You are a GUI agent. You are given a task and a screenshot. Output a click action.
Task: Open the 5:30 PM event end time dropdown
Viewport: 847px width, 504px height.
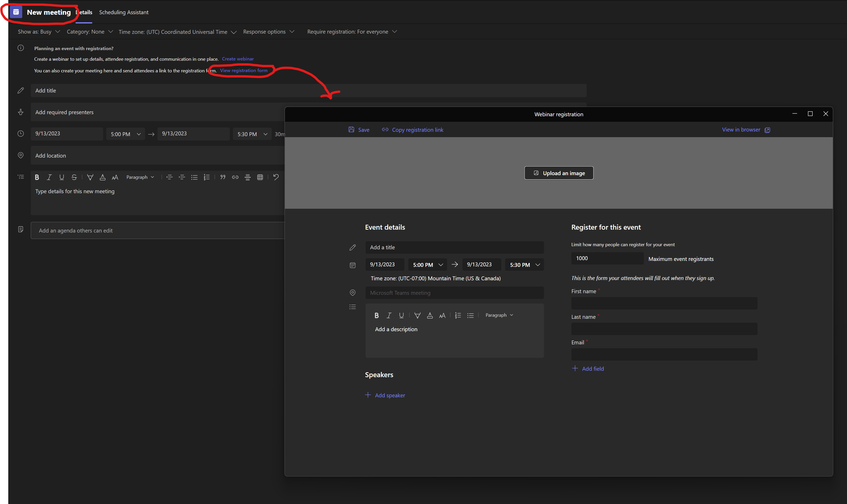point(524,265)
